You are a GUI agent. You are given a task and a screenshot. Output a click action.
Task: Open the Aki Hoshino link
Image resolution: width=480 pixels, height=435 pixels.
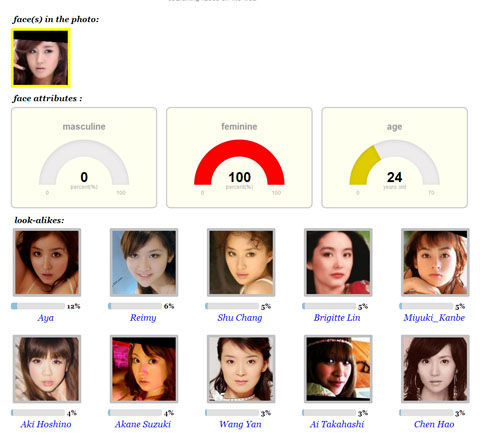click(46, 424)
